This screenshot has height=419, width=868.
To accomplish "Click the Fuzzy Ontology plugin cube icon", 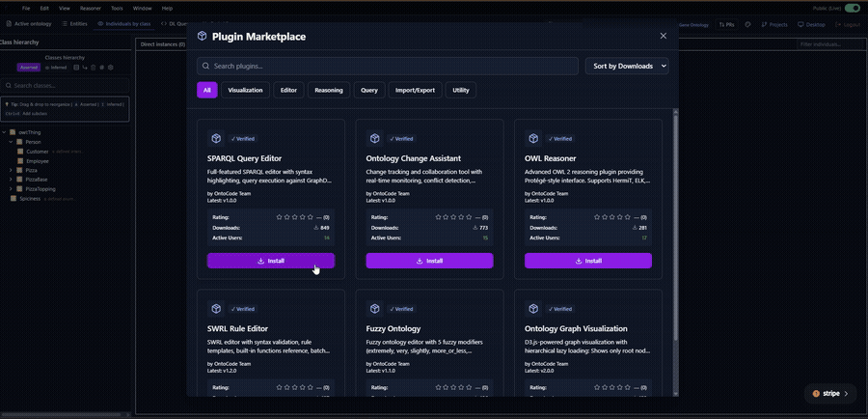I will (x=375, y=309).
